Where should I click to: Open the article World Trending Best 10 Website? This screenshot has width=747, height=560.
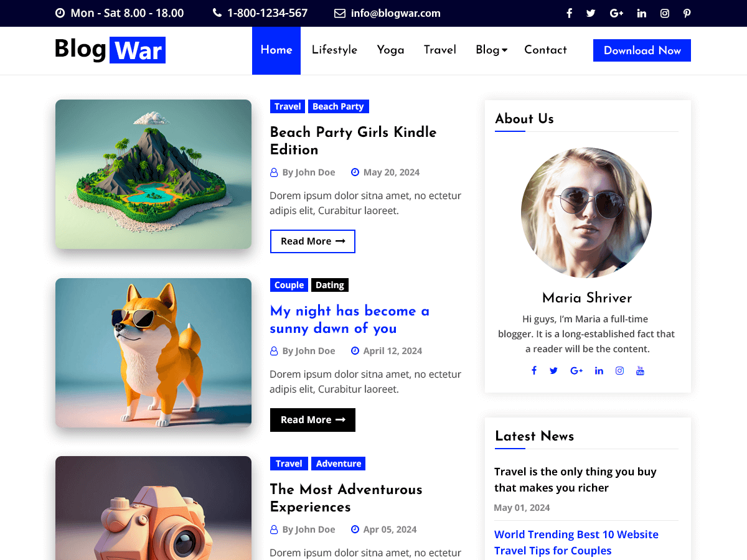pyautogui.click(x=576, y=542)
